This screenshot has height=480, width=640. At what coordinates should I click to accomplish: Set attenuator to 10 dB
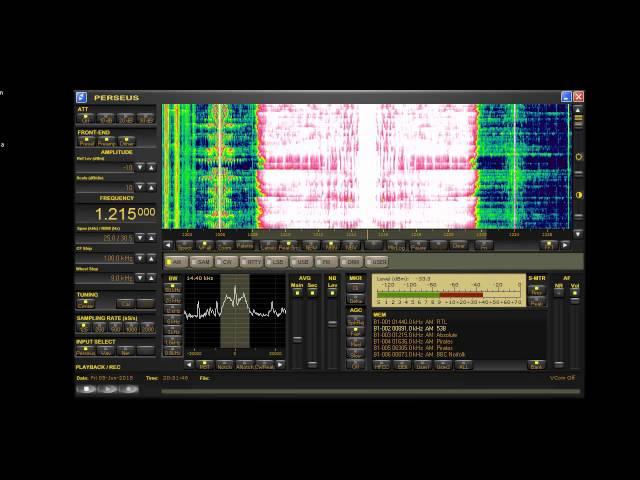106,119
